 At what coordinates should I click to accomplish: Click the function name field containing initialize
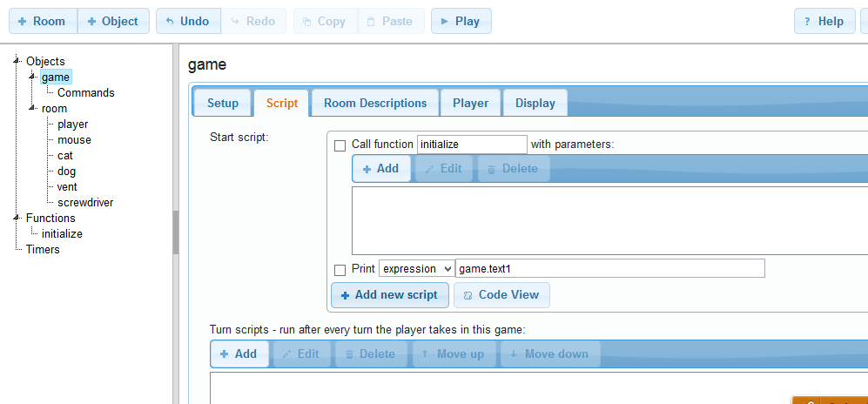click(472, 145)
